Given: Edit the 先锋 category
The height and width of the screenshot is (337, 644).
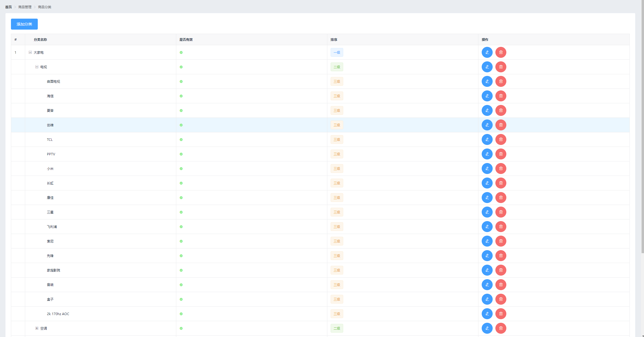Looking at the screenshot, I should point(487,256).
